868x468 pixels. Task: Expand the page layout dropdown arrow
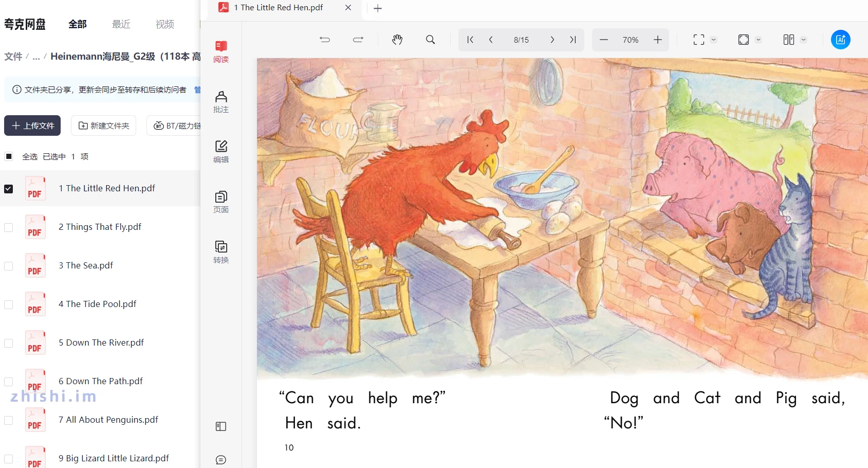tap(804, 40)
